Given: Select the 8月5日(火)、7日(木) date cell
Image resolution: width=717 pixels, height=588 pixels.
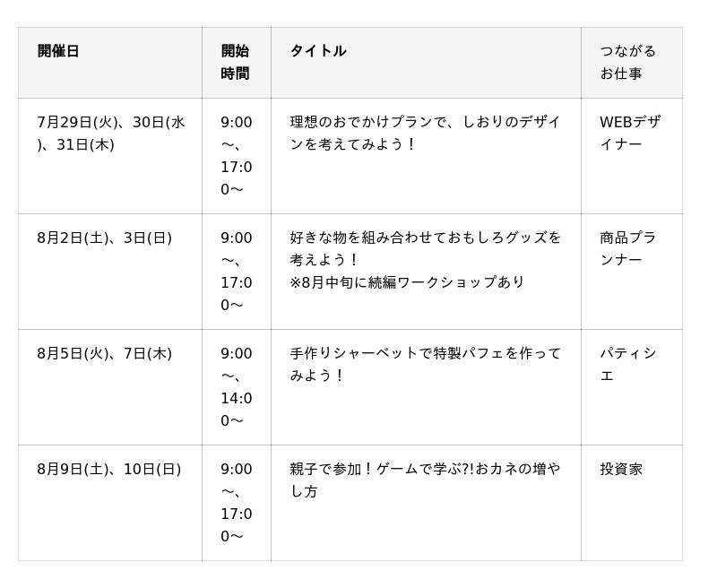Looking at the screenshot, I should click(x=104, y=353).
